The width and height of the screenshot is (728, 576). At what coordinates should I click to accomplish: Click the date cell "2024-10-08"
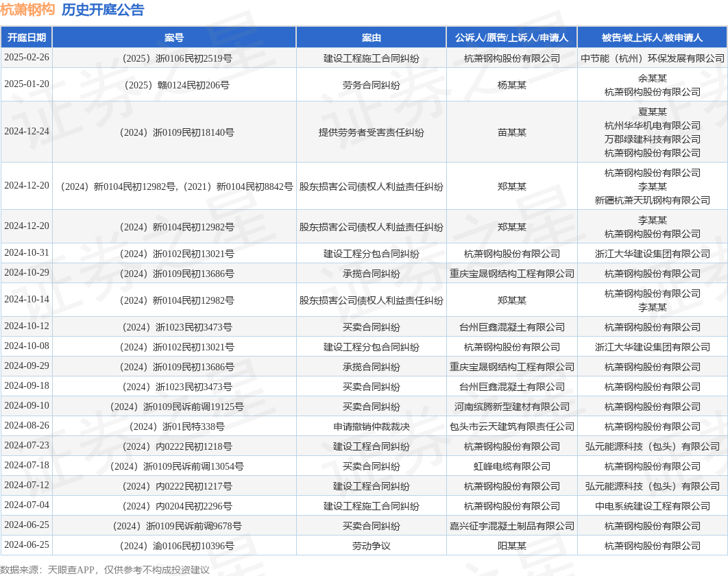coord(27,346)
